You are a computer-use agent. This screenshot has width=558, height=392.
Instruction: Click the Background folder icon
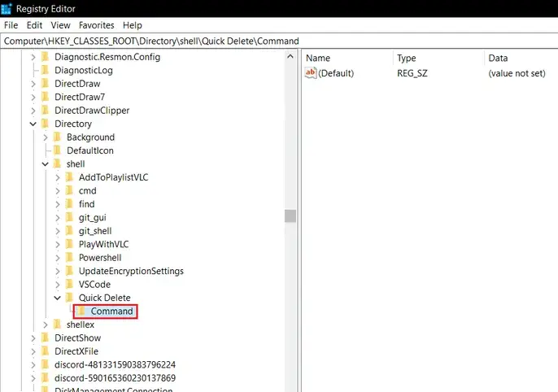[57, 137]
